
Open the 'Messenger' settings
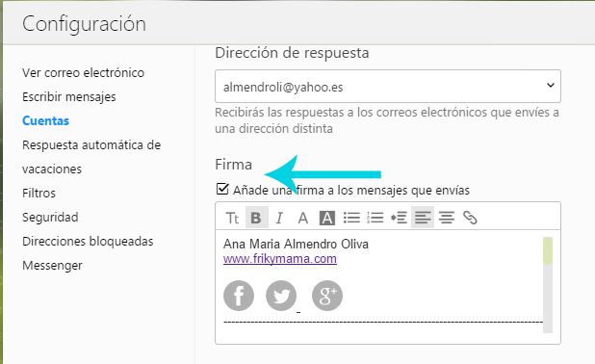[52, 266]
